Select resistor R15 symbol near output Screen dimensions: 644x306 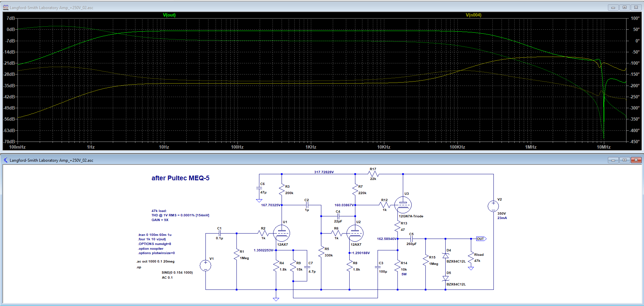click(x=426, y=261)
